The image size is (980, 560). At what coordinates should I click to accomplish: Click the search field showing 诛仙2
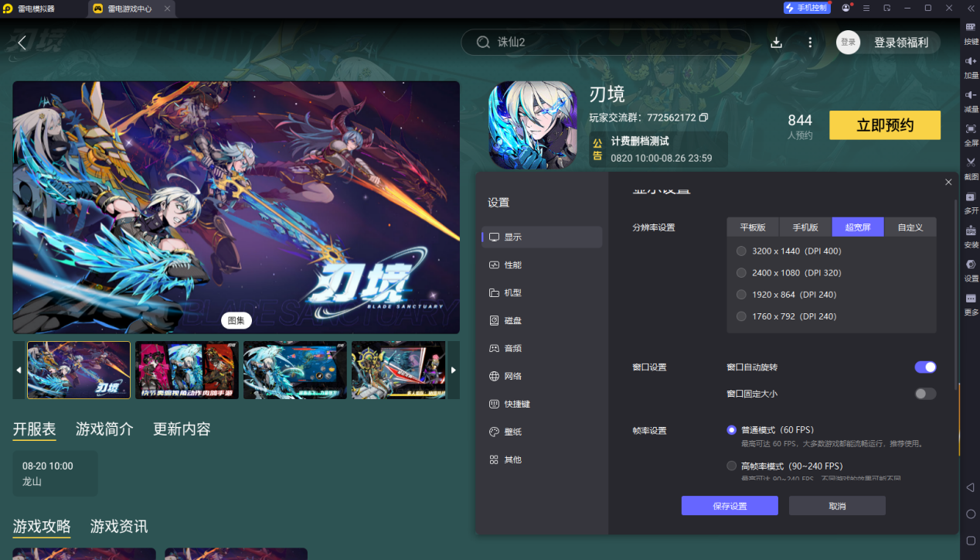coord(606,43)
